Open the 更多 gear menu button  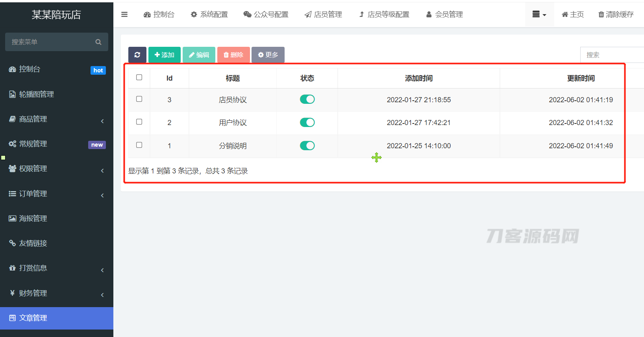tap(268, 55)
